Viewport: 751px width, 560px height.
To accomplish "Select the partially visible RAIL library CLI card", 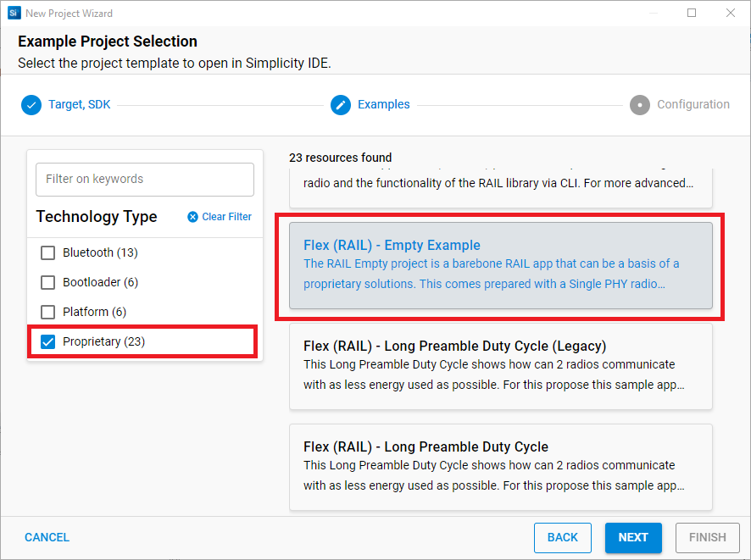I will 500,187.
